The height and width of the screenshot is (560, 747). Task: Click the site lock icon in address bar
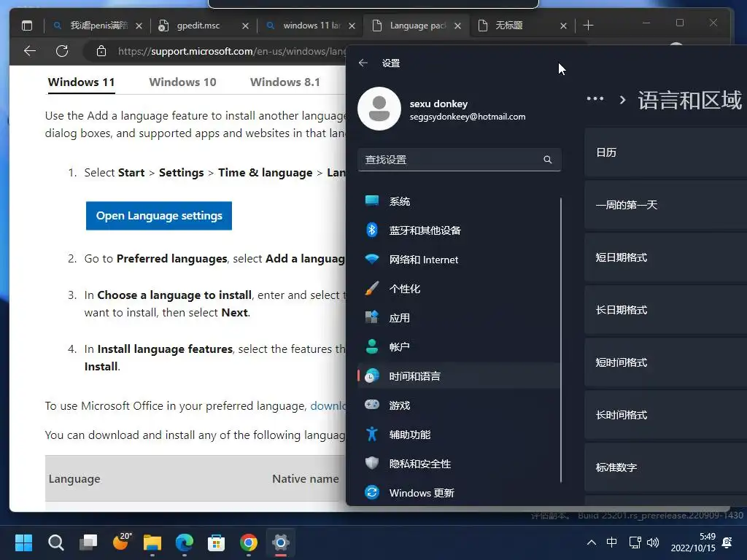click(x=101, y=51)
